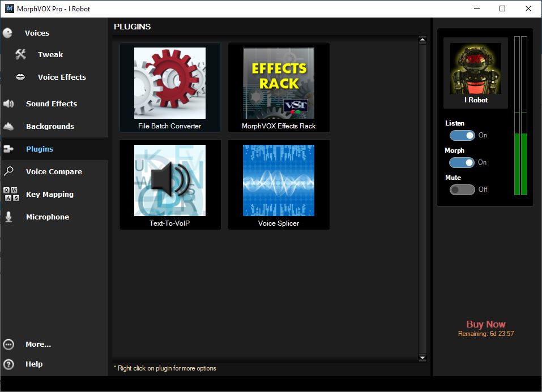Click the Microphone icon in sidebar

8,217
